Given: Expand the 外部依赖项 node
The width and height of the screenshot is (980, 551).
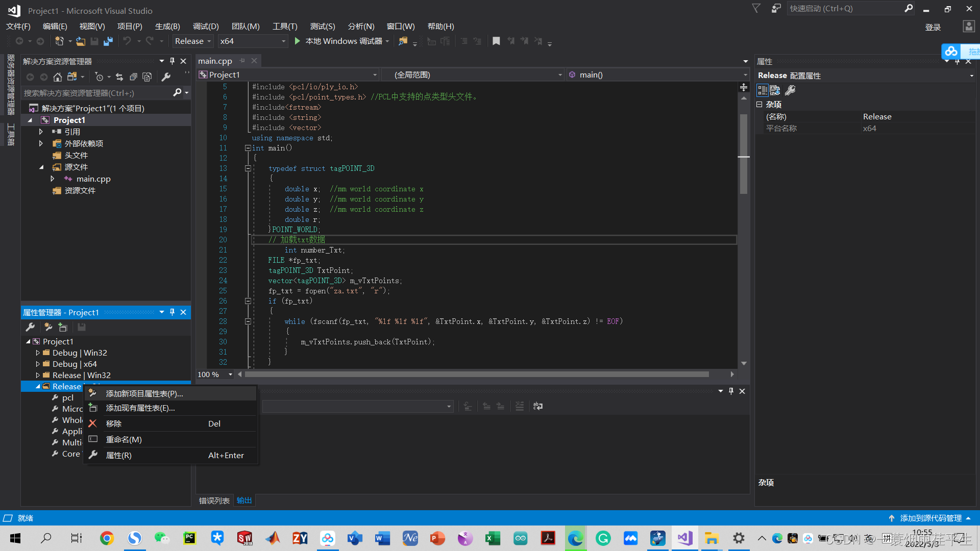Looking at the screenshot, I should pyautogui.click(x=41, y=143).
